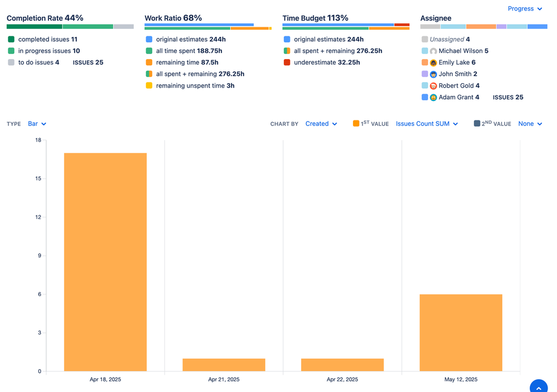Select the Unassigned 4 entry
The image size is (557, 392).
(x=450, y=39)
